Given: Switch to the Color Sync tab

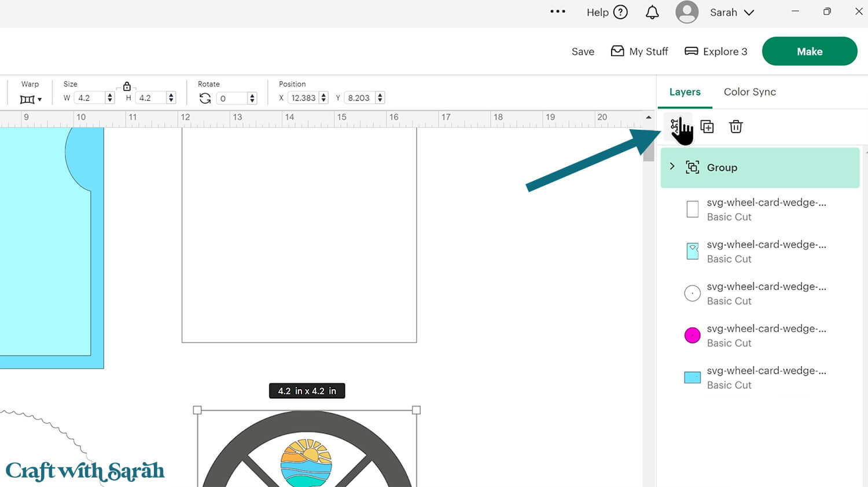Looking at the screenshot, I should 749,92.
